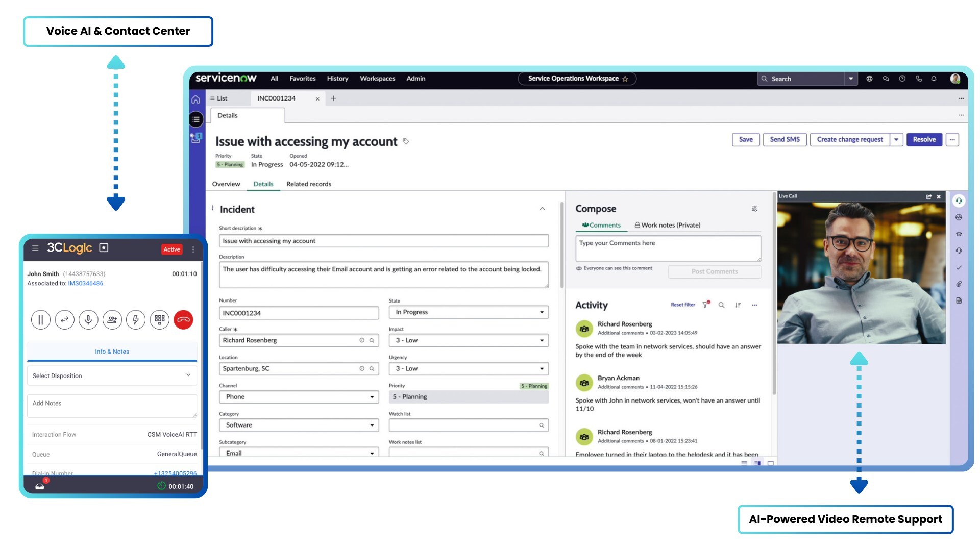Screen dimensions: 980x551
Task: Click the star icon next to 3CLogic logo
Action: 104,247
